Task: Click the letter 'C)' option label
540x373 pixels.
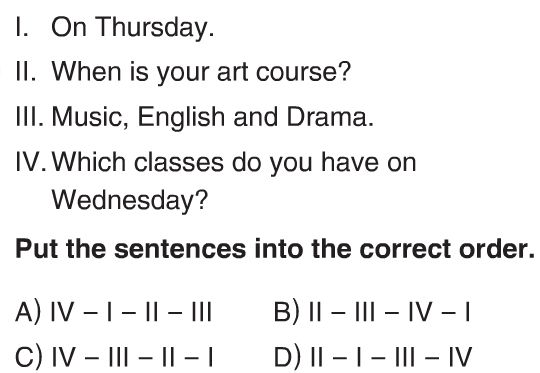Action: tap(29, 357)
